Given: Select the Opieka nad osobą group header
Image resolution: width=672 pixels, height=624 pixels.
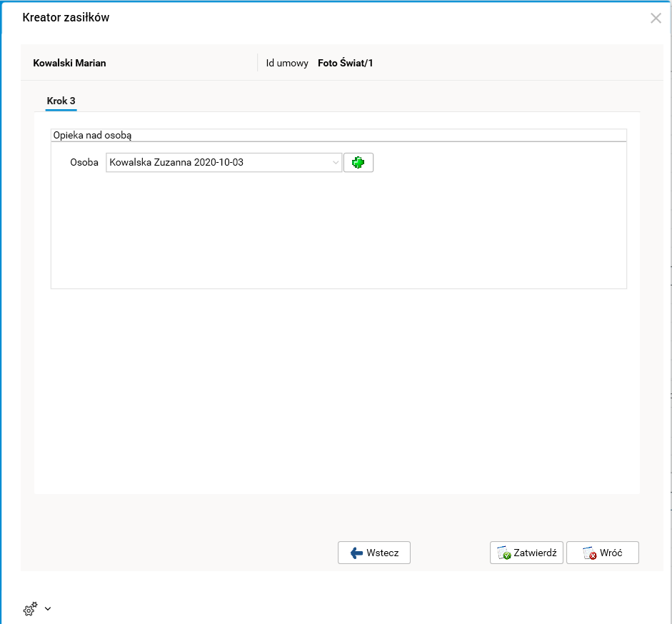Looking at the screenshot, I should click(92, 135).
